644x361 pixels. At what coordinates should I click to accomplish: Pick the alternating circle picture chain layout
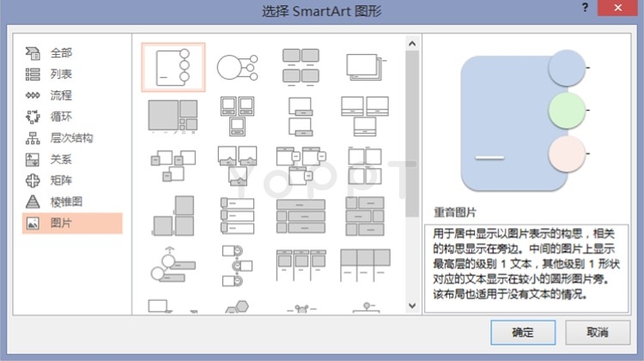pyautogui.click(x=237, y=266)
